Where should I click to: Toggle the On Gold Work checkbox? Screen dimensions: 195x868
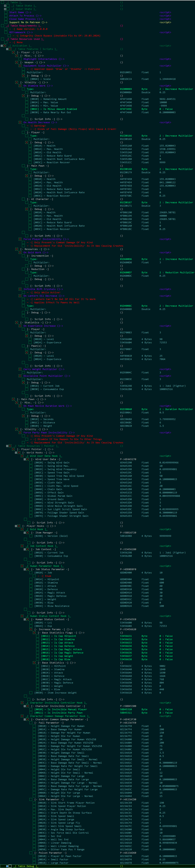pos(20,252)
